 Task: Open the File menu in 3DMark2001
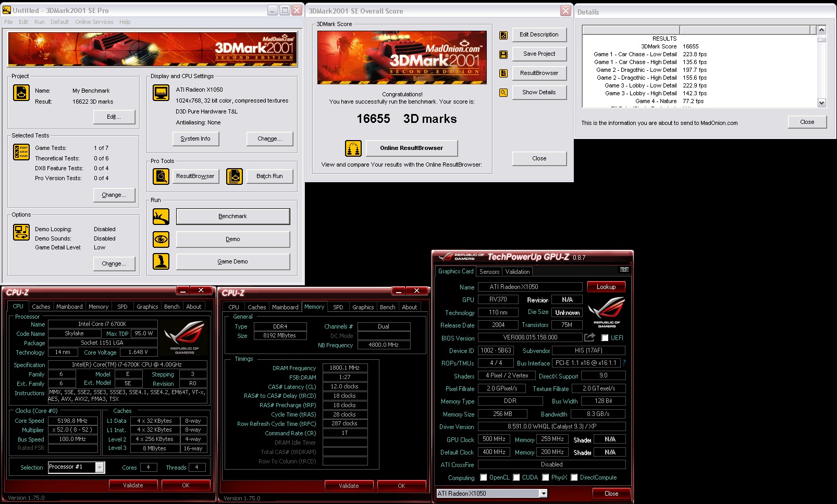coord(8,22)
